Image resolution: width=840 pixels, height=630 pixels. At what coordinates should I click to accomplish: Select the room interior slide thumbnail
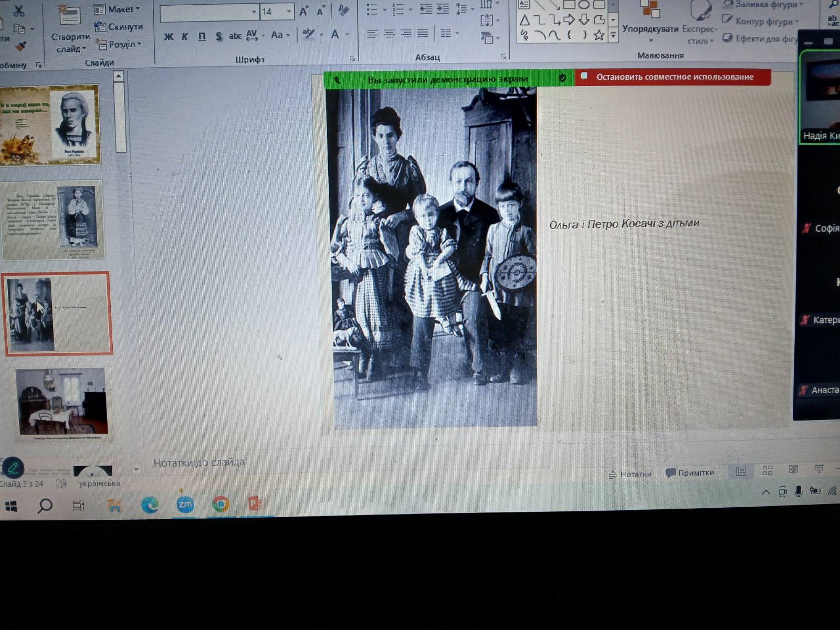62,403
